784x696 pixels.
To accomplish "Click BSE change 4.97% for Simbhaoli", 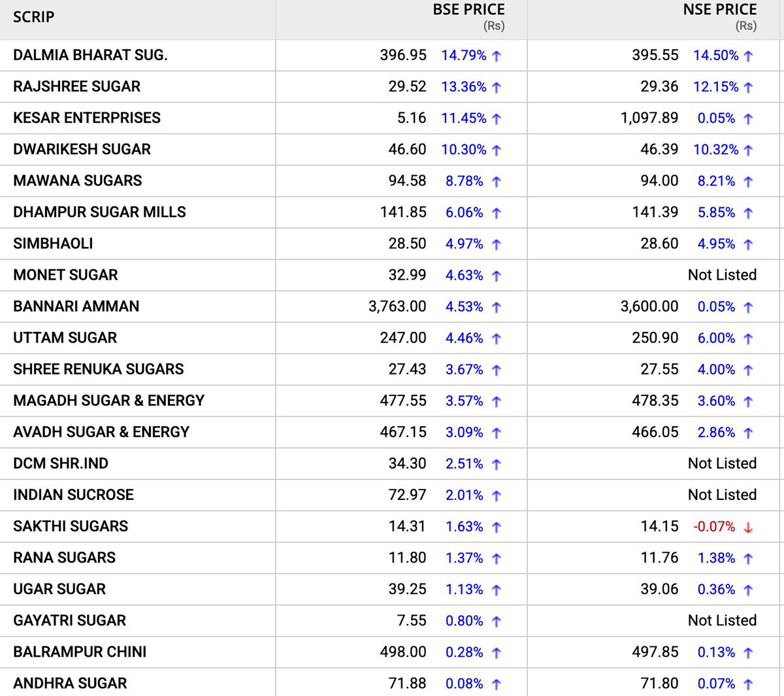I will pos(465,243).
